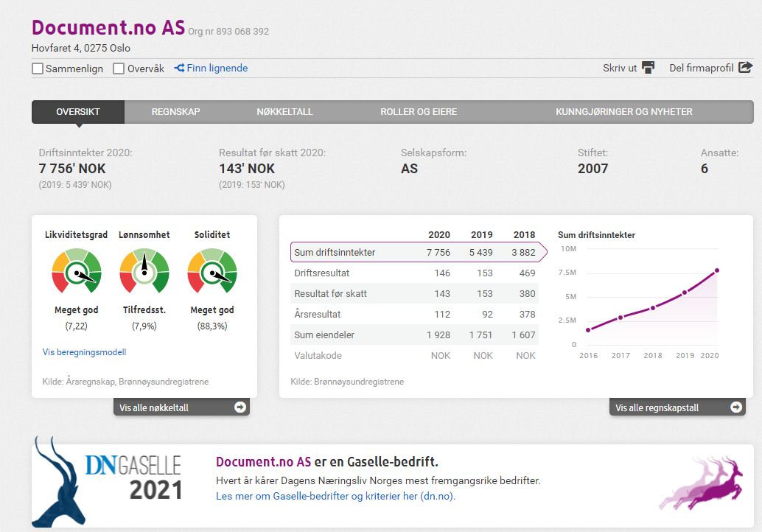Open the Nøkkeltall tab
Viewport: 762px width, 532px height.
click(284, 112)
